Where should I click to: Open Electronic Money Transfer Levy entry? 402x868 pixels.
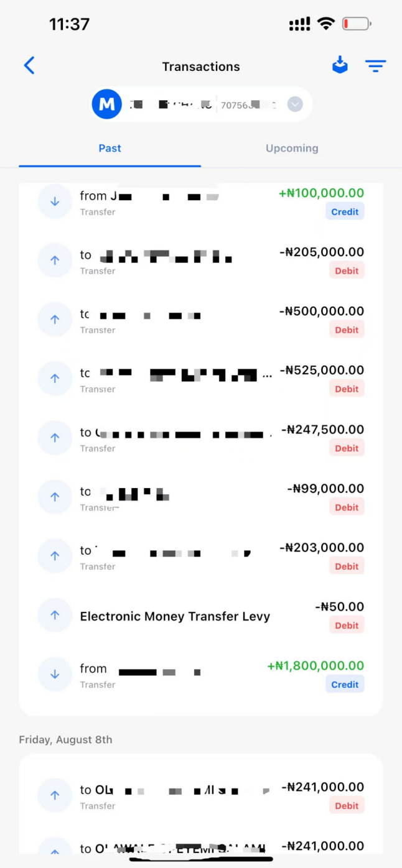click(x=175, y=616)
